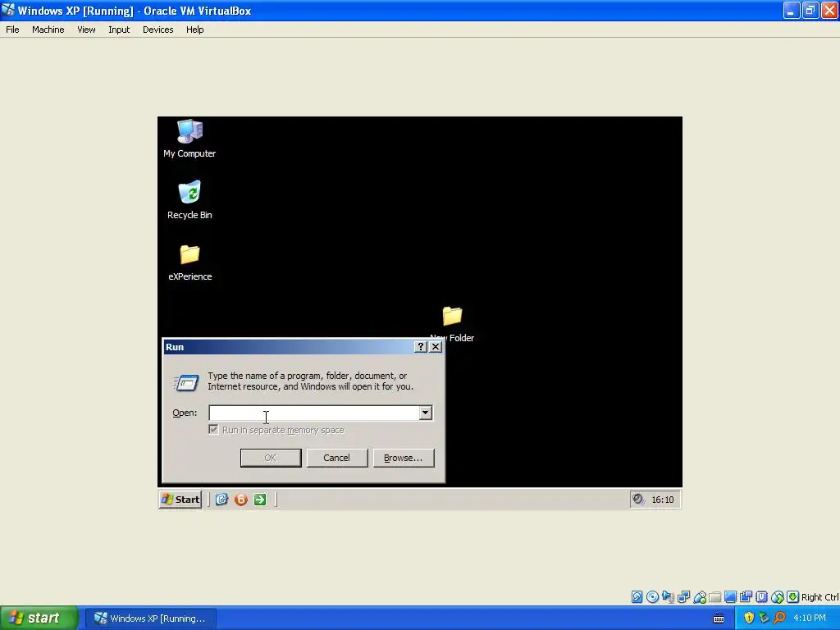Click the Run dialog program icon
The height and width of the screenshot is (630, 840).
click(185, 382)
